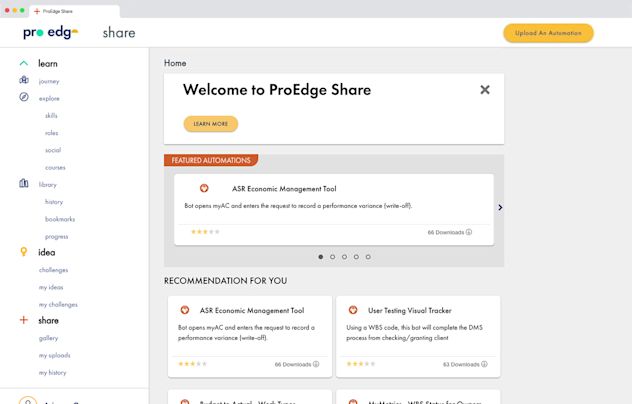Click info icon beside 63 Downloads
This screenshot has width=632, height=404.
(484, 364)
